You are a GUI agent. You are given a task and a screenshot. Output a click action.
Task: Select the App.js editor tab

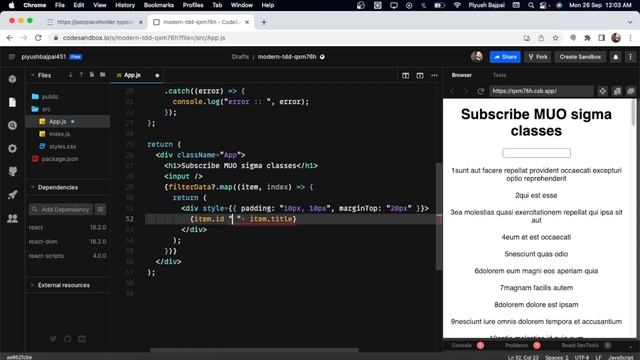[137, 75]
